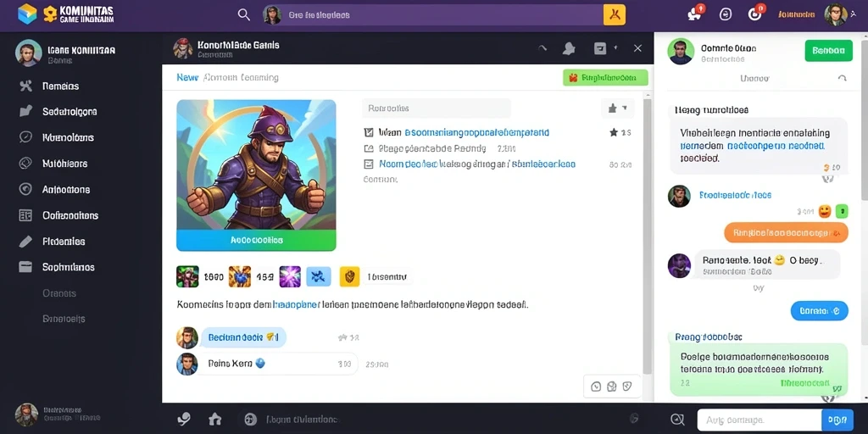Toggle the box icon on third list item
868x434 pixels.
pos(369,164)
